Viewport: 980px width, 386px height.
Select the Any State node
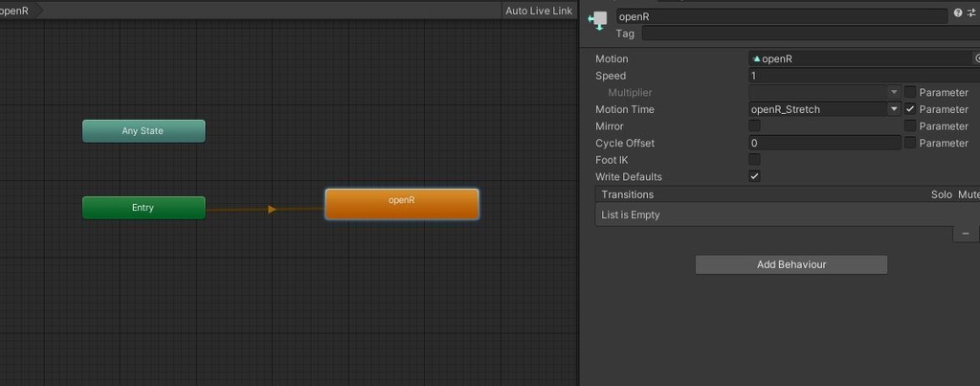point(144,131)
